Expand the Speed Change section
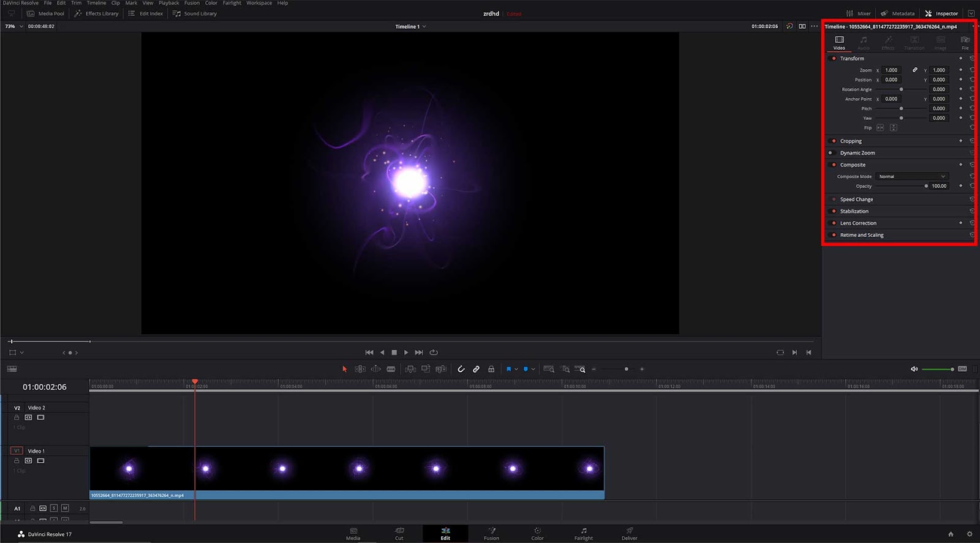The image size is (980, 543). 856,200
